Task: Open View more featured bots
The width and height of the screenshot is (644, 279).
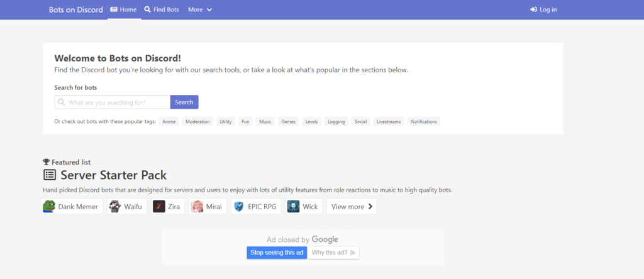Action: click(x=351, y=207)
